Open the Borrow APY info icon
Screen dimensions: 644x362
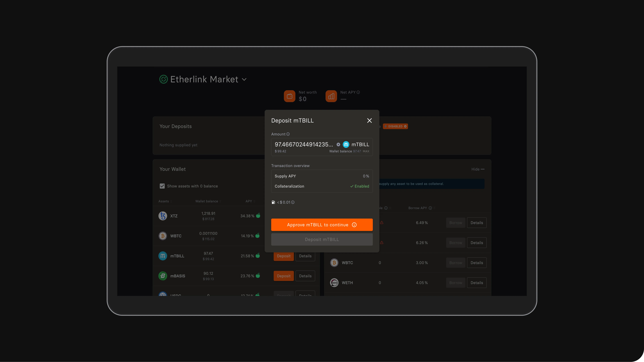point(430,208)
